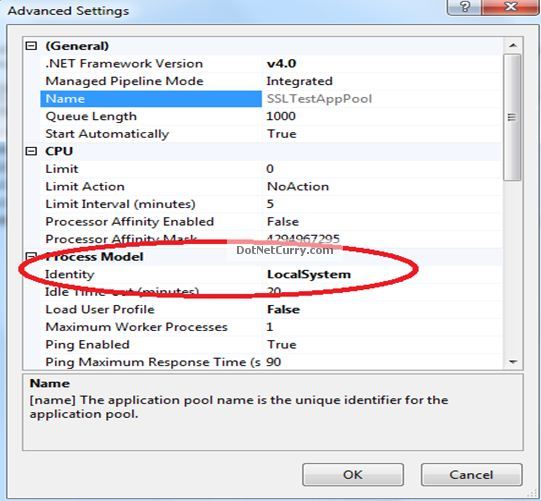541x501 pixels.
Task: Select Start Automatically True value
Action: pos(282,134)
